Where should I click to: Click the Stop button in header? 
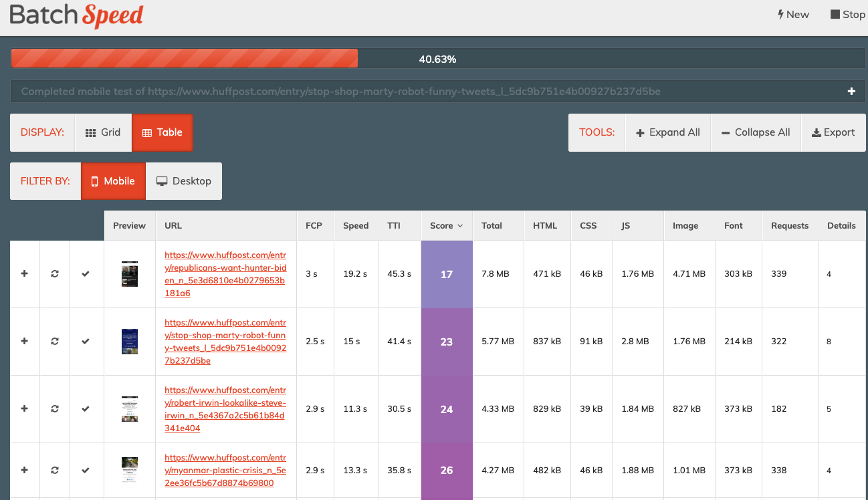click(847, 15)
